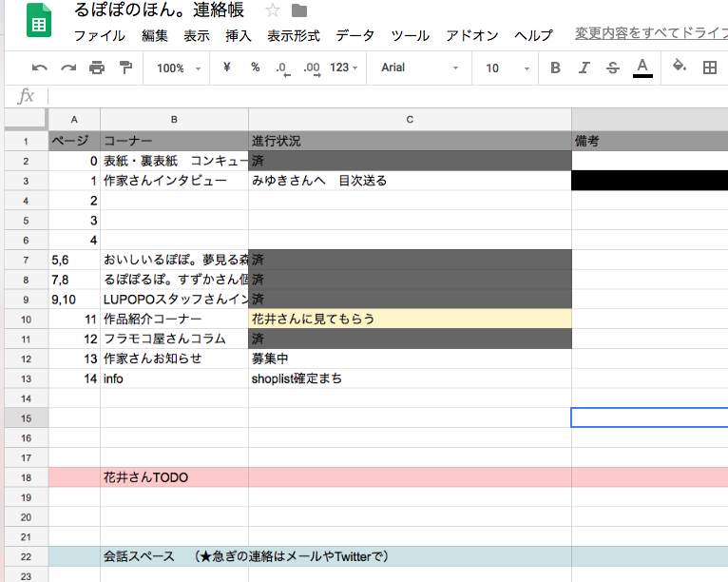Open the Arial font dropdown
The image size is (728, 582).
click(x=420, y=68)
